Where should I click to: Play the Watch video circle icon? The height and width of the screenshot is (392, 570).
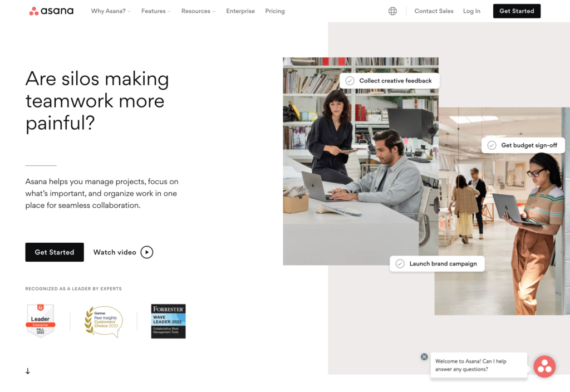[x=147, y=252]
